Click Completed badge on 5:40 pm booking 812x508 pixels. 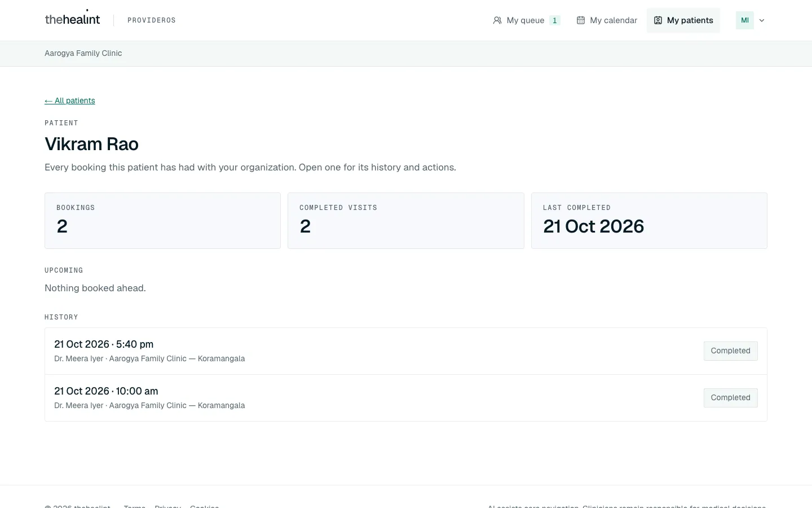tap(730, 351)
